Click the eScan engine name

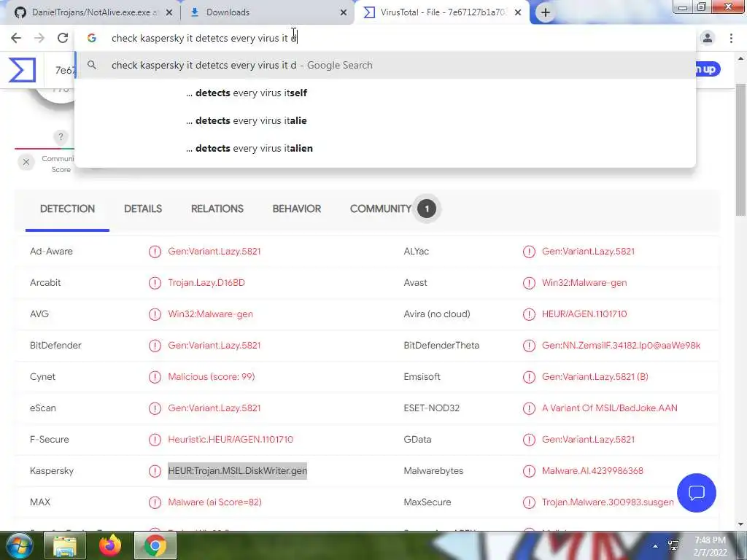(x=42, y=408)
